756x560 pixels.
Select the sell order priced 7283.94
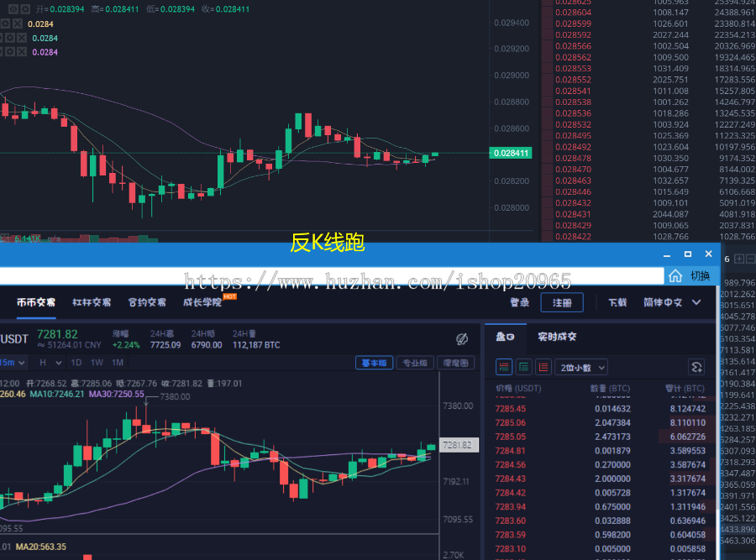[601, 506]
